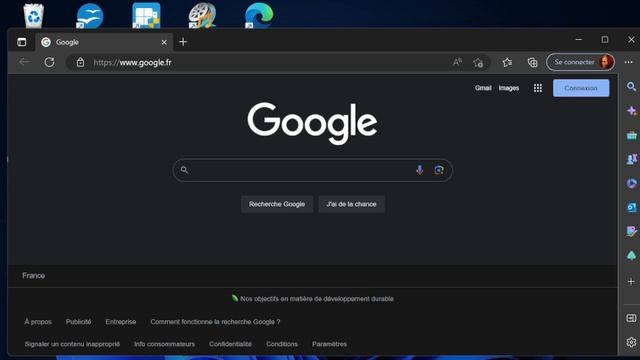Activate the Read aloud icon in the address bar

tap(457, 62)
